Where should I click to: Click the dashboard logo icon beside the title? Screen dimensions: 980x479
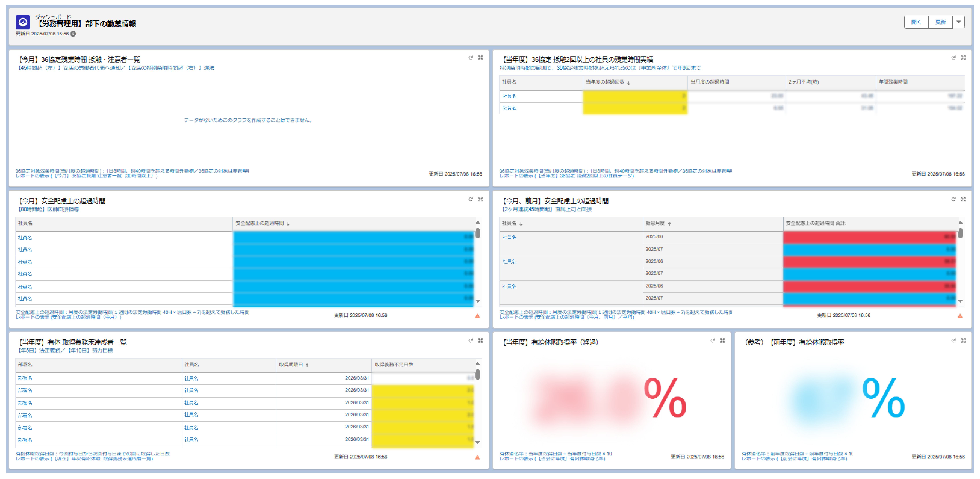23,22
